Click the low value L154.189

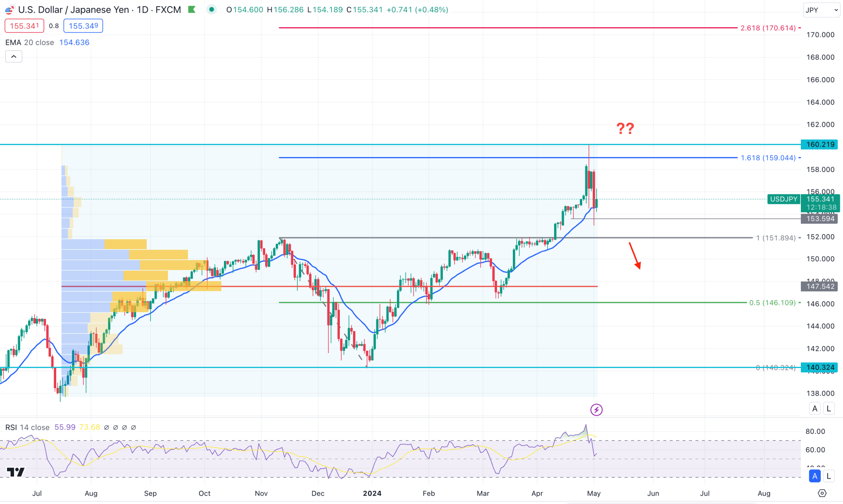pos(325,10)
